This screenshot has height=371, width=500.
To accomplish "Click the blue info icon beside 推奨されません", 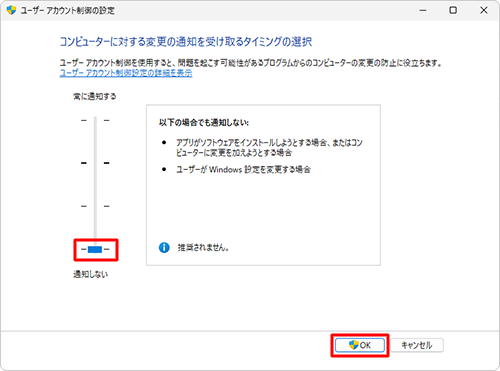I will click(164, 248).
